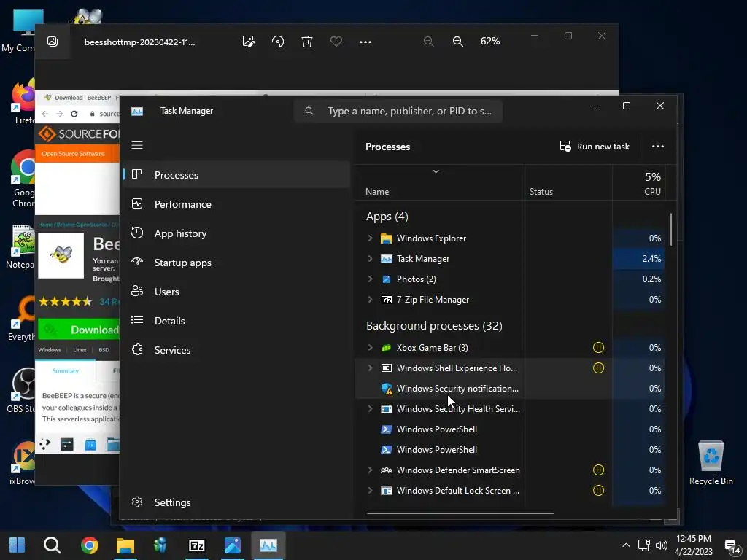Click the Xbox Game Bar process icon

[x=387, y=348]
